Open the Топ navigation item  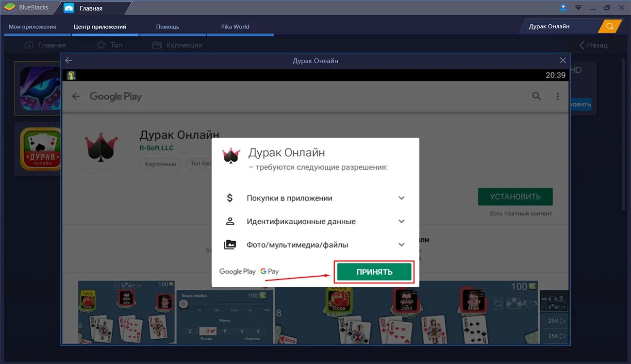tap(109, 45)
